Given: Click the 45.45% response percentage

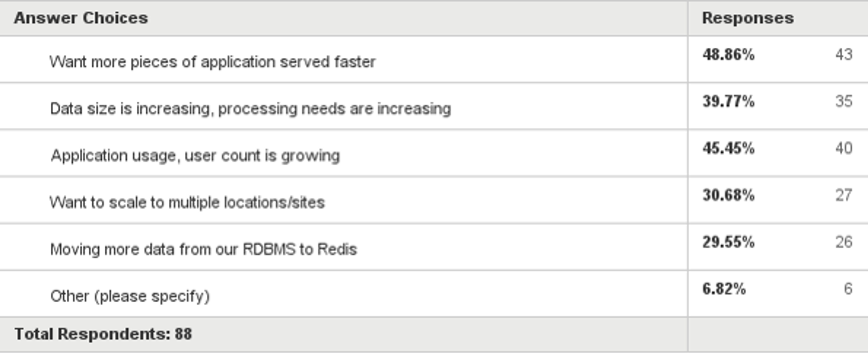Looking at the screenshot, I should [729, 148].
